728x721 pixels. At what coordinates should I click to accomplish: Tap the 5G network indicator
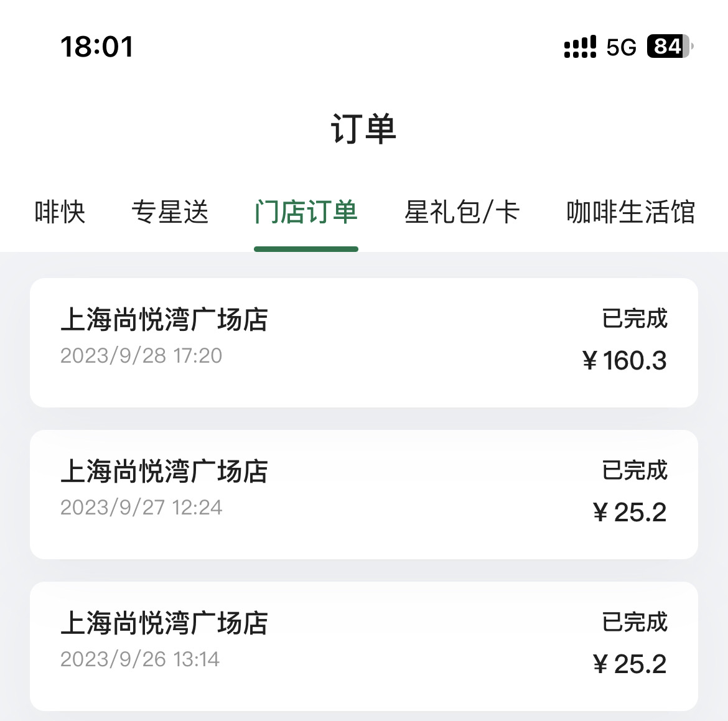pyautogui.click(x=621, y=47)
